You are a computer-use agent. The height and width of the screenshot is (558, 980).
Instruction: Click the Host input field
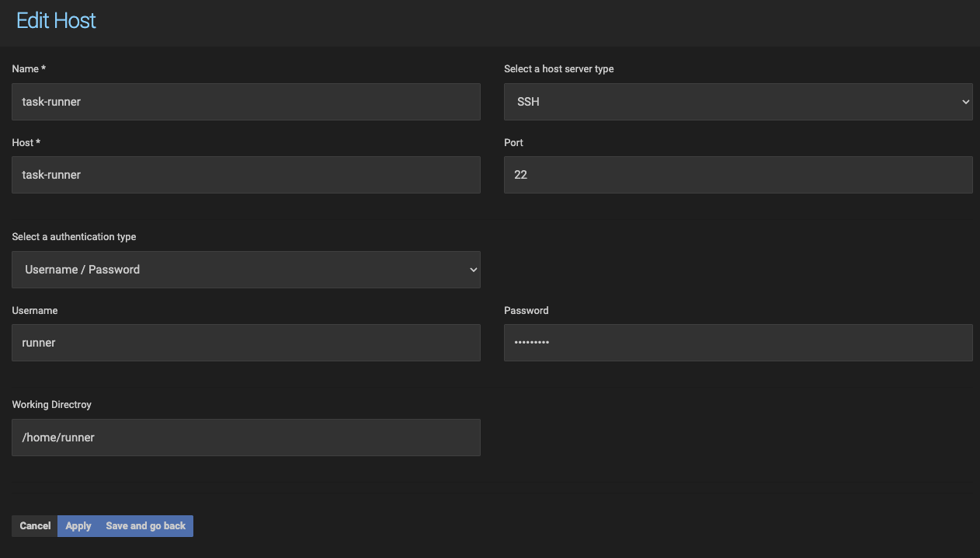coord(245,174)
